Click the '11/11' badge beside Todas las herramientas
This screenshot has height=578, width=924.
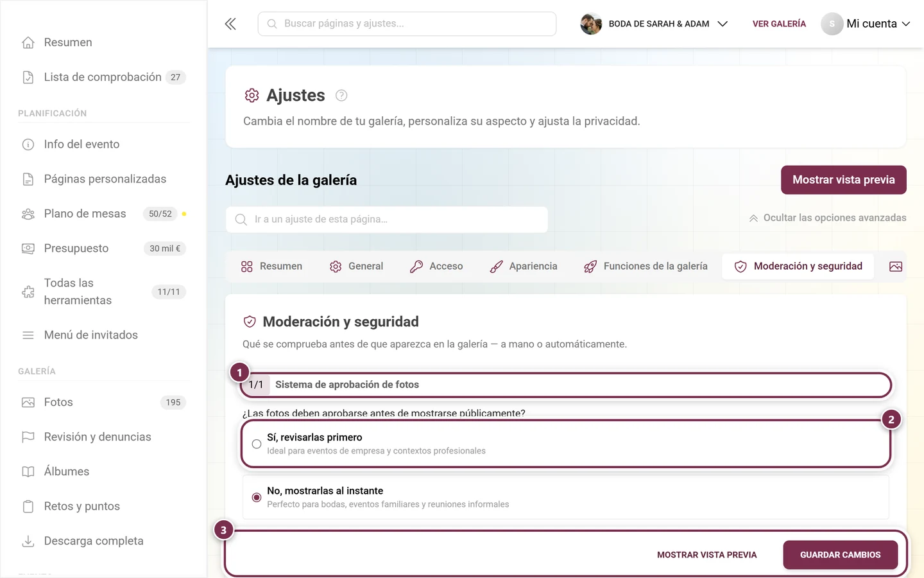click(169, 292)
